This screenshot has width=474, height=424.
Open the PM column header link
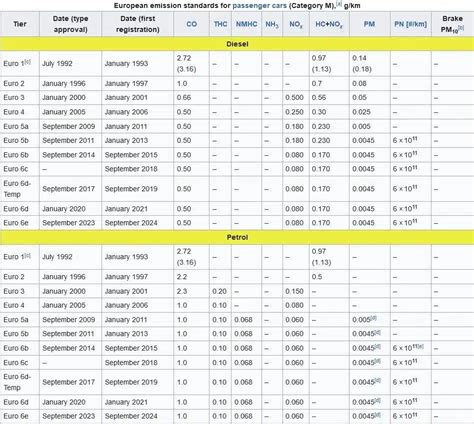369,24
